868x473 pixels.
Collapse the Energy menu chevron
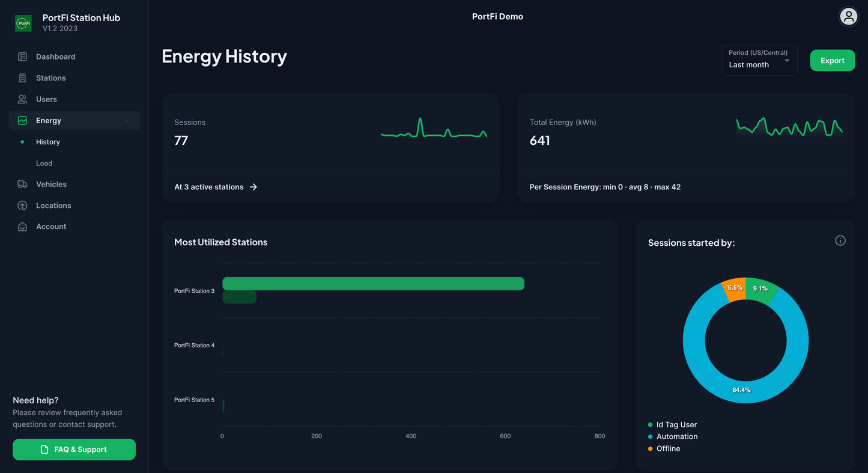pyautogui.click(x=127, y=121)
